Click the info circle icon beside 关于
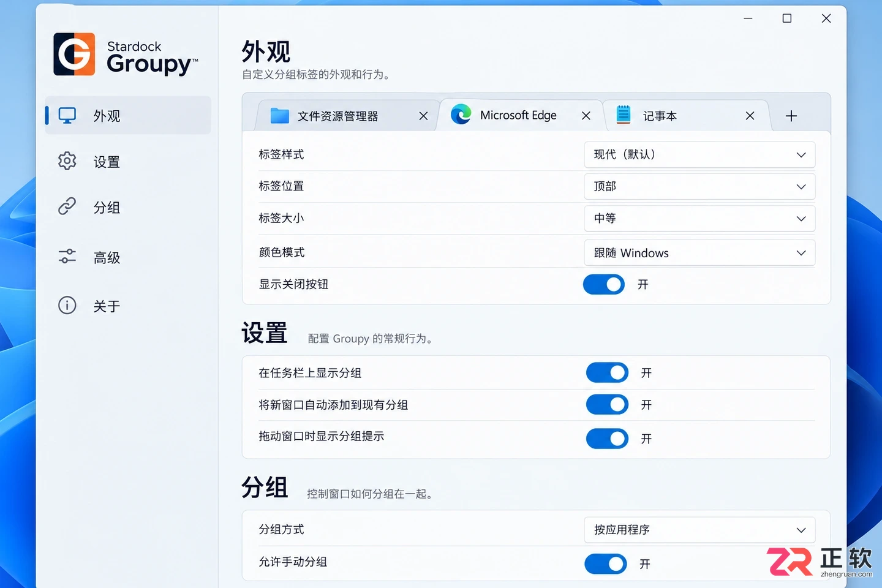Viewport: 882px width, 588px height. coord(67,305)
